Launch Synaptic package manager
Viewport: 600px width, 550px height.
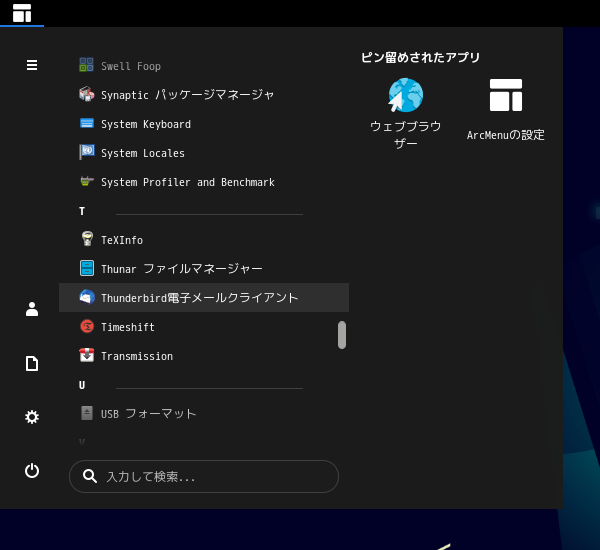pos(204,95)
